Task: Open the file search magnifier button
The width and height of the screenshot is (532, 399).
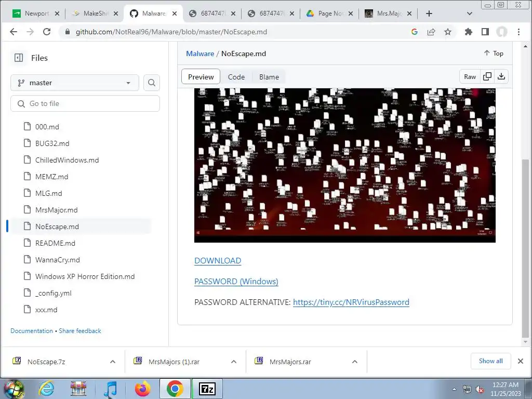Action: pos(152,83)
